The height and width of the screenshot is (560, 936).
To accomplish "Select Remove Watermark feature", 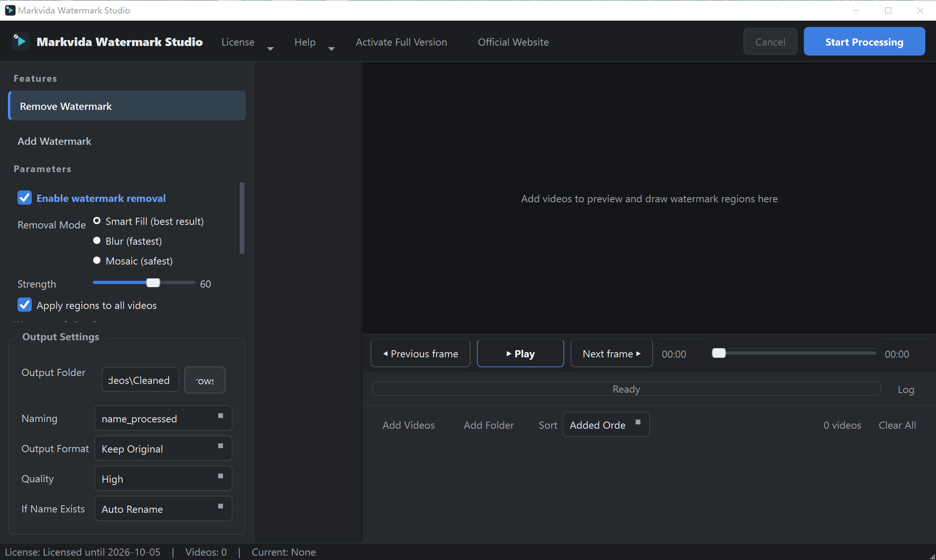I will [x=127, y=106].
